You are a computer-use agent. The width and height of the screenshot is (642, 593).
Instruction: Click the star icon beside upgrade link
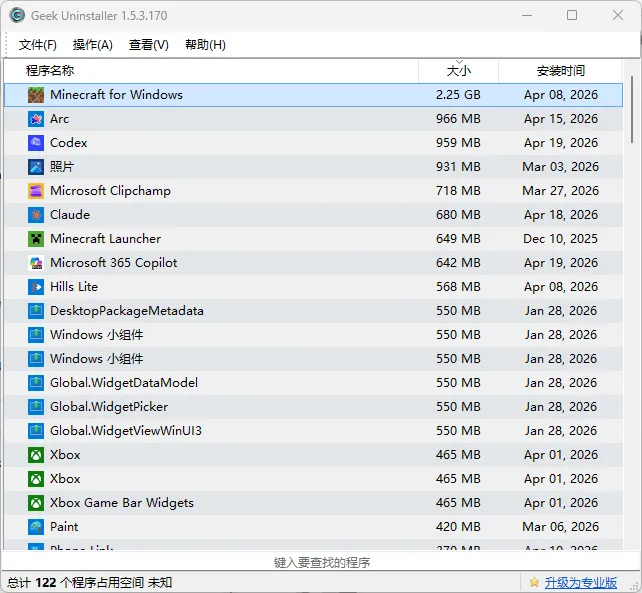[534, 582]
